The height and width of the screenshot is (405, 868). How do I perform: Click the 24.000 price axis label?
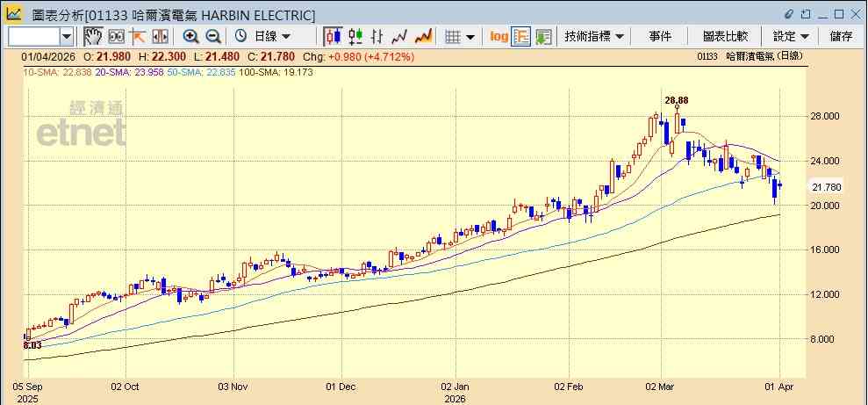click(827, 162)
